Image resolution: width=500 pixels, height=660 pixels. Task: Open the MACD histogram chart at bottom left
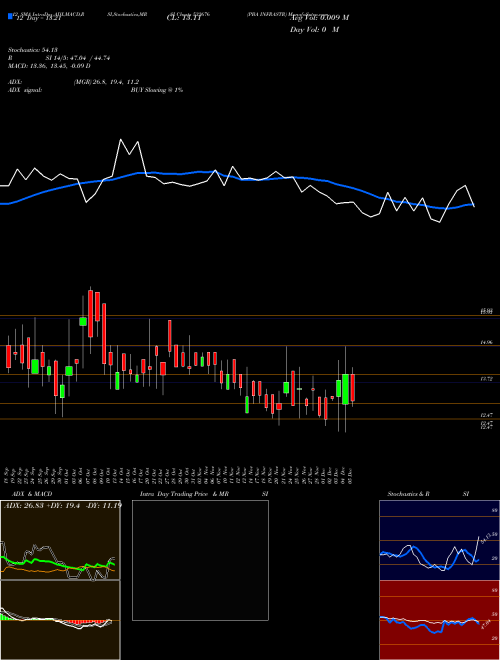[x=60, y=620]
